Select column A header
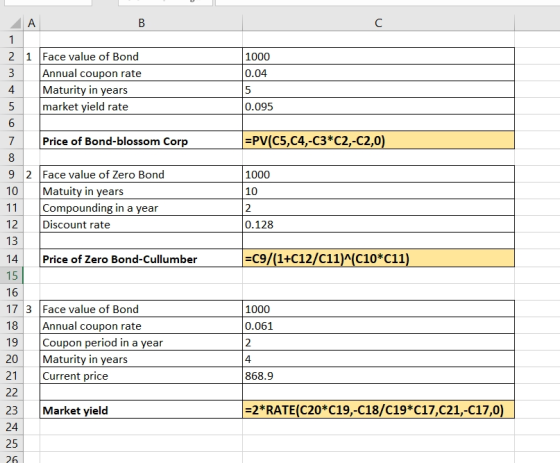The width and height of the screenshot is (560, 463). [x=31, y=23]
